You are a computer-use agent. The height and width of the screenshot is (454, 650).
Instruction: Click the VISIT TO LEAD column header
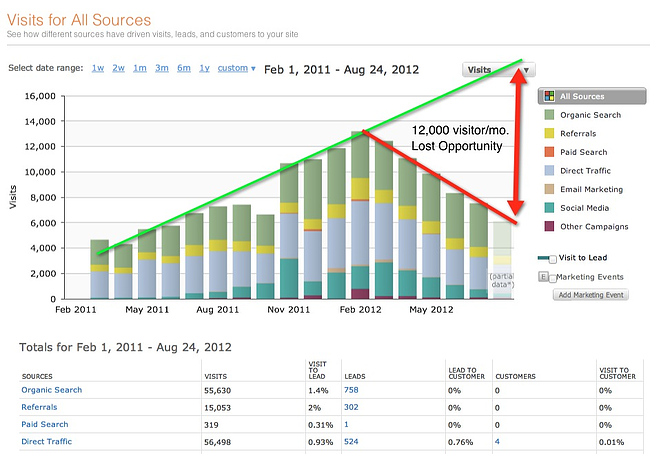point(317,370)
